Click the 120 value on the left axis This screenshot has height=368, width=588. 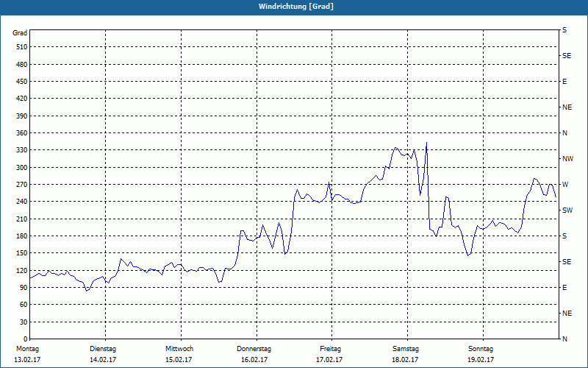pyautogui.click(x=22, y=270)
